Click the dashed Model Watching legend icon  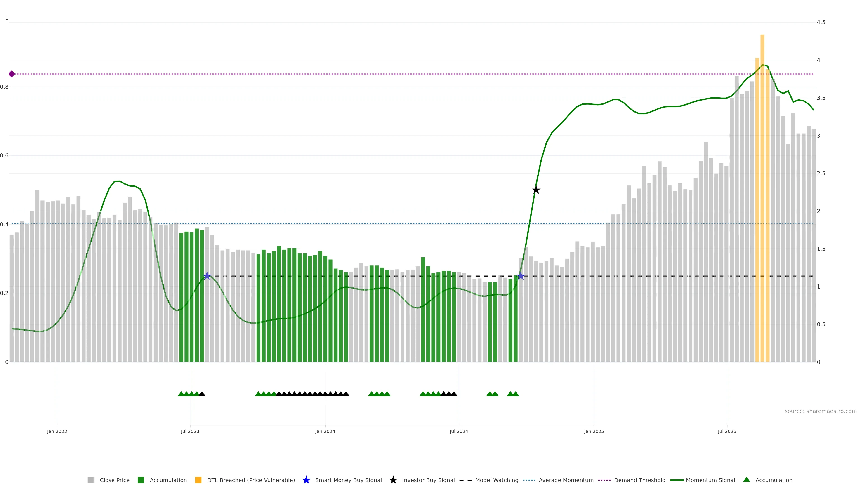click(465, 480)
